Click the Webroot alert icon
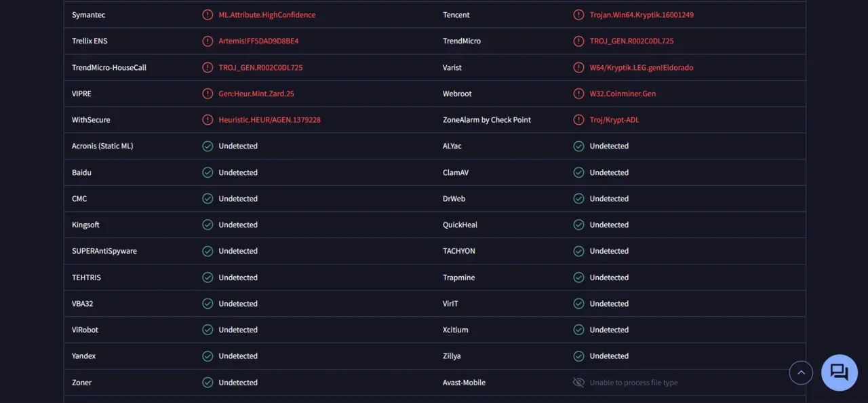The height and width of the screenshot is (403, 868). pyautogui.click(x=578, y=94)
